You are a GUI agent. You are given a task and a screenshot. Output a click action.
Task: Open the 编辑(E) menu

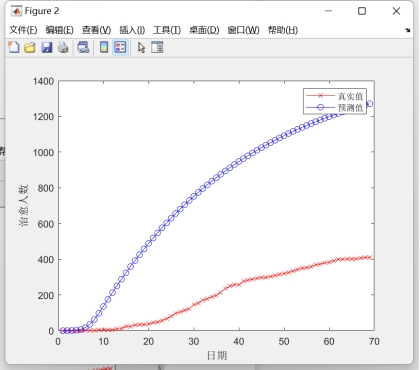pos(59,30)
